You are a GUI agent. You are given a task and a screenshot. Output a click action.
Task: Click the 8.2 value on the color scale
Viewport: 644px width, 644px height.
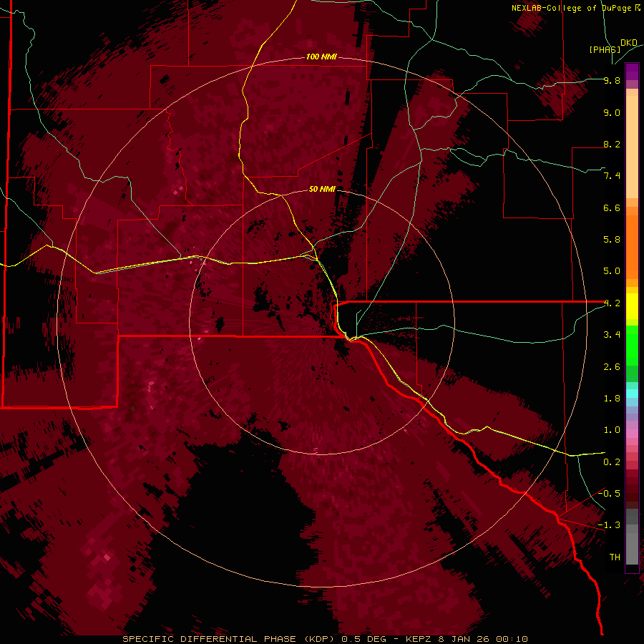coord(612,144)
